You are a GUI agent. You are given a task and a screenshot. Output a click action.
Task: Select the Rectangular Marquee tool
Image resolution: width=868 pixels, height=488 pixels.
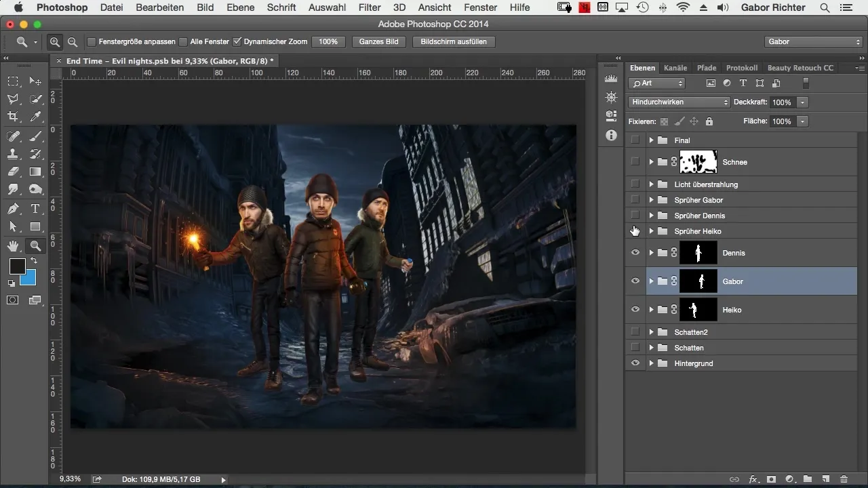(x=13, y=81)
